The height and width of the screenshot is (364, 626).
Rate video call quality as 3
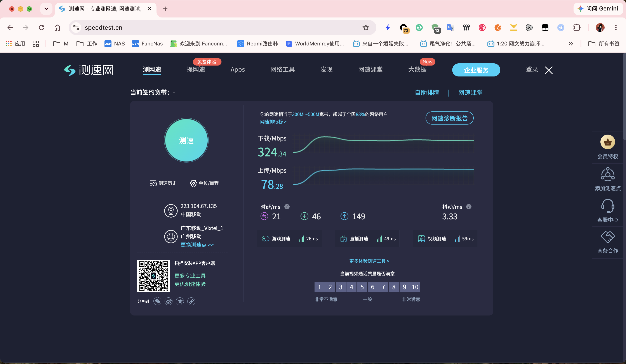click(x=341, y=287)
